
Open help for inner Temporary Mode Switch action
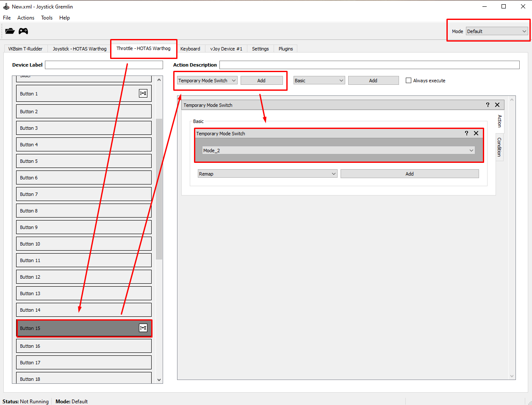[466, 133]
